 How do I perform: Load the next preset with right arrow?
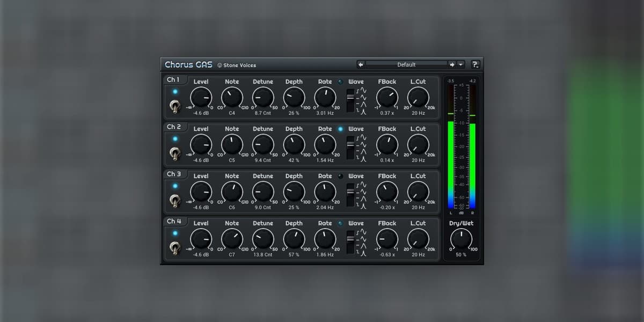point(452,64)
